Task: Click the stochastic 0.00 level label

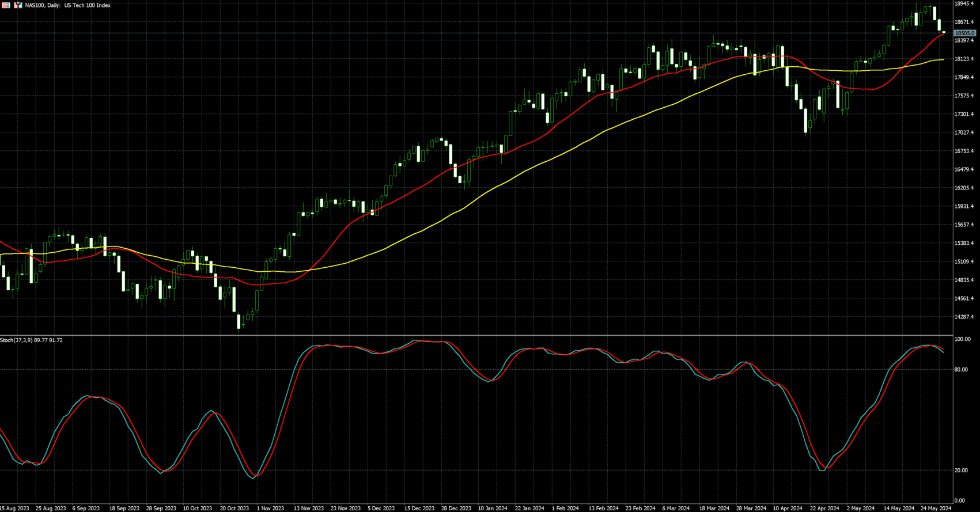Action: click(960, 500)
